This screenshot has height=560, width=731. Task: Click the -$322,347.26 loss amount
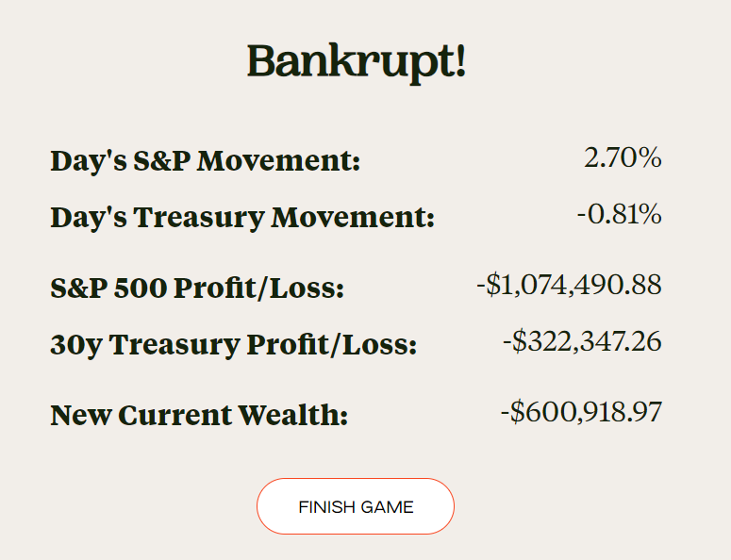(582, 340)
